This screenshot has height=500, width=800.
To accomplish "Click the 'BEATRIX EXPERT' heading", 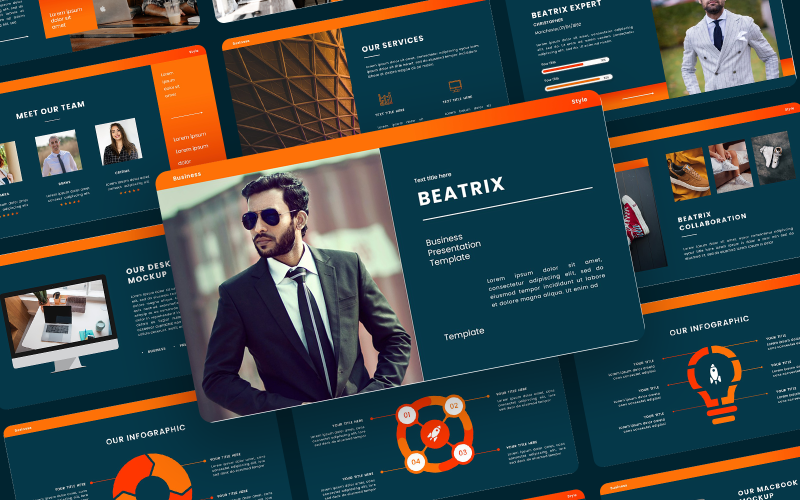I will tap(566, 10).
